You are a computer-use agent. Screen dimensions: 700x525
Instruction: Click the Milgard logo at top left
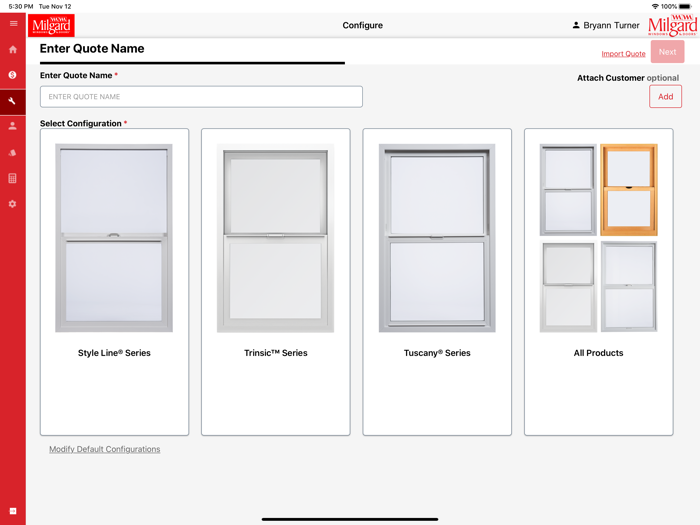coord(52,25)
